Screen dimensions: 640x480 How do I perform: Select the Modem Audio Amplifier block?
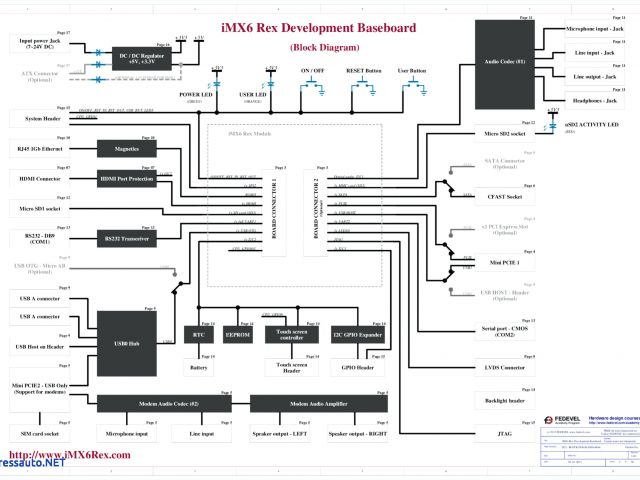coord(316,404)
